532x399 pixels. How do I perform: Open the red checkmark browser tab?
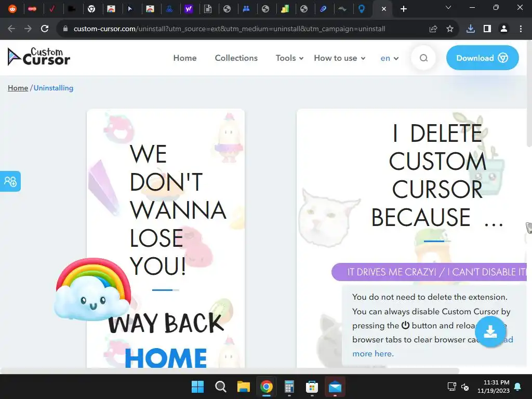(x=51, y=9)
